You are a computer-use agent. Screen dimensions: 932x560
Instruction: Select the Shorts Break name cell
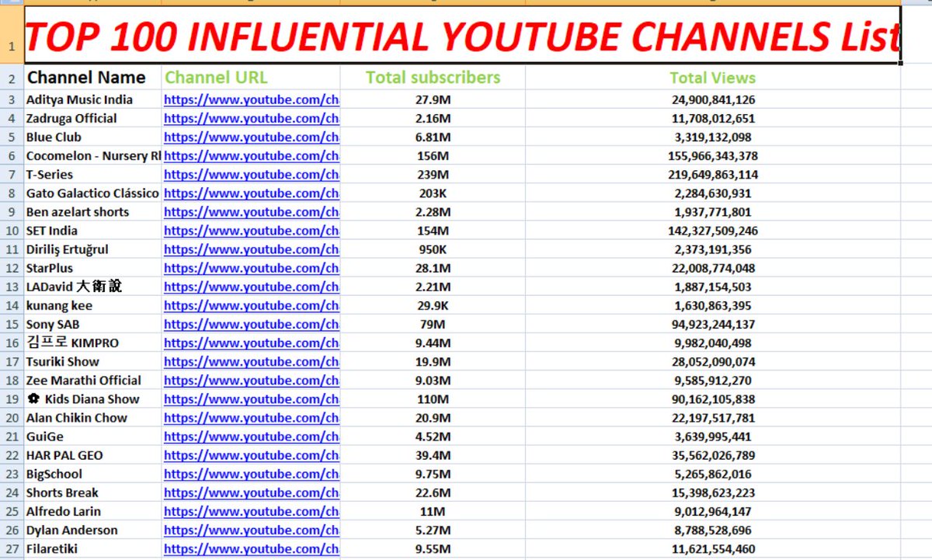(92, 492)
